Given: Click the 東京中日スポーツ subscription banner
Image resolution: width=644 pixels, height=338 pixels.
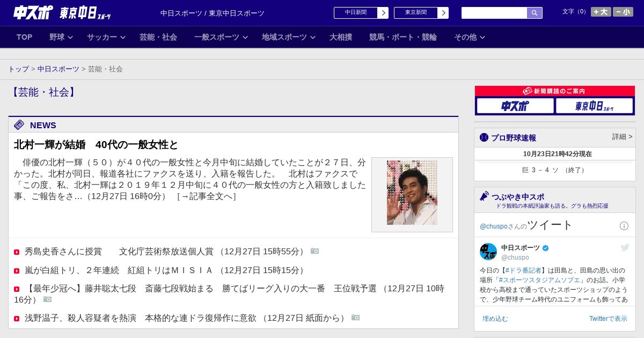Looking at the screenshot, I should (594, 106).
